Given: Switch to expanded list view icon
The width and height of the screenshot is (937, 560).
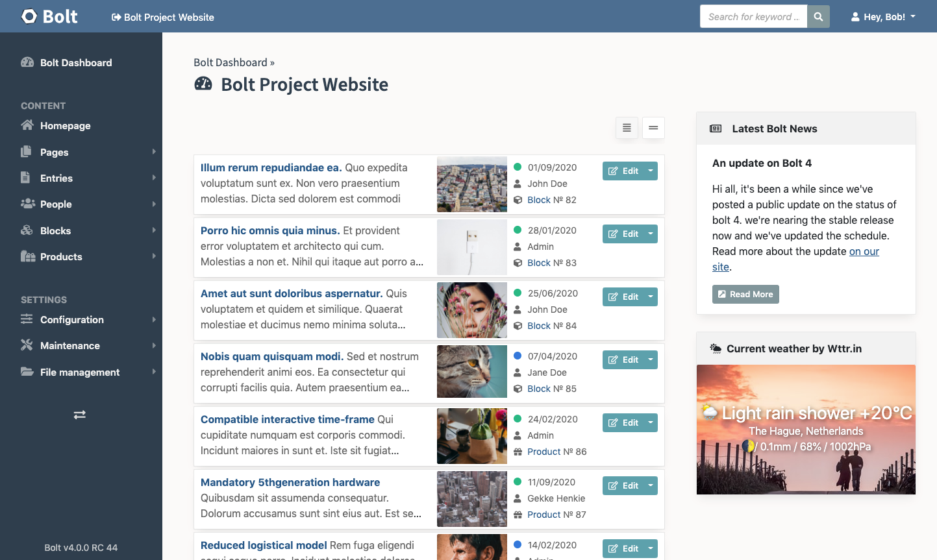Looking at the screenshot, I should (x=627, y=128).
